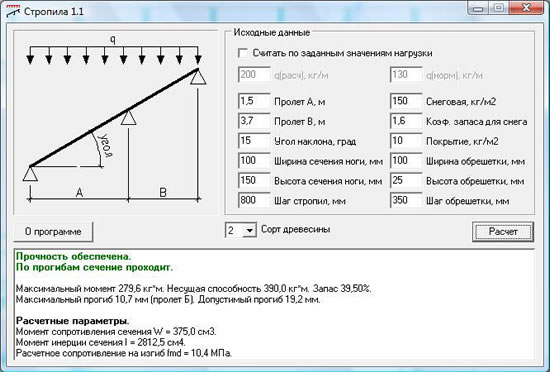Click the Шаг обрешетки field
Screen dimensions: 550x372
click(406, 201)
